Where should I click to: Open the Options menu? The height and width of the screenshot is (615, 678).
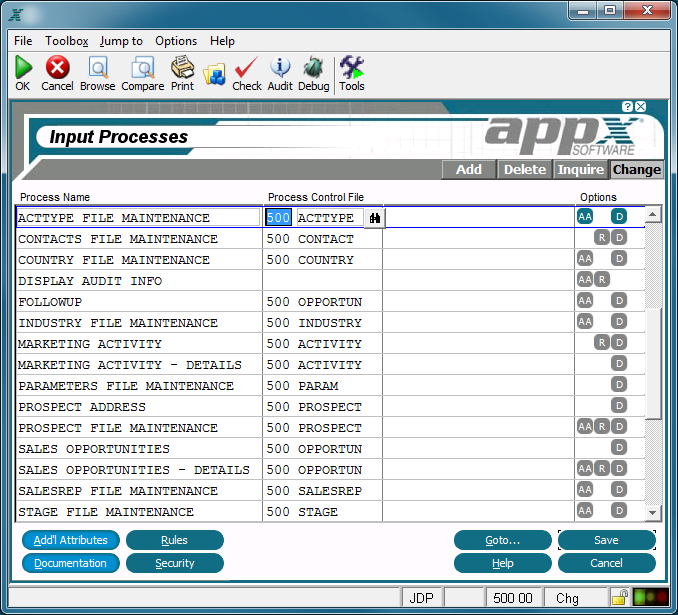pyautogui.click(x=176, y=41)
